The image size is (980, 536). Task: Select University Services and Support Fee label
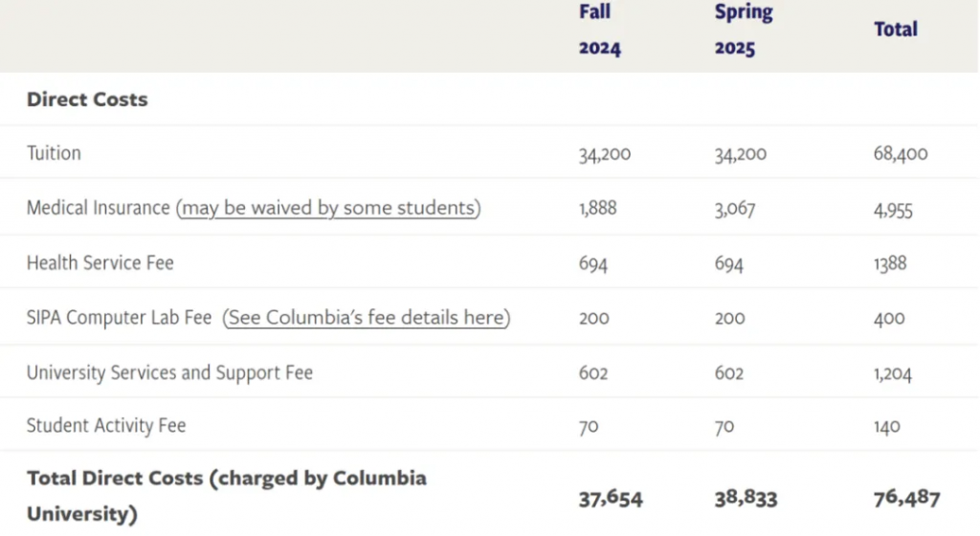pyautogui.click(x=169, y=373)
